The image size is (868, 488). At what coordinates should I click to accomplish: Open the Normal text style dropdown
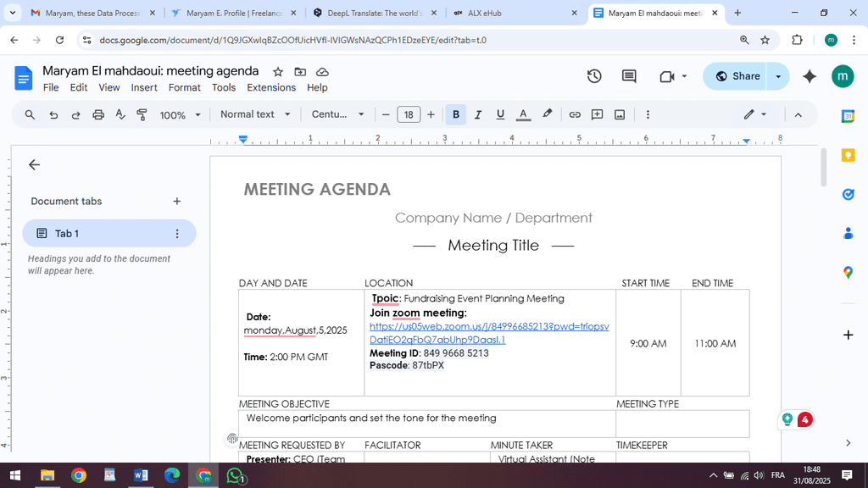[x=255, y=114]
